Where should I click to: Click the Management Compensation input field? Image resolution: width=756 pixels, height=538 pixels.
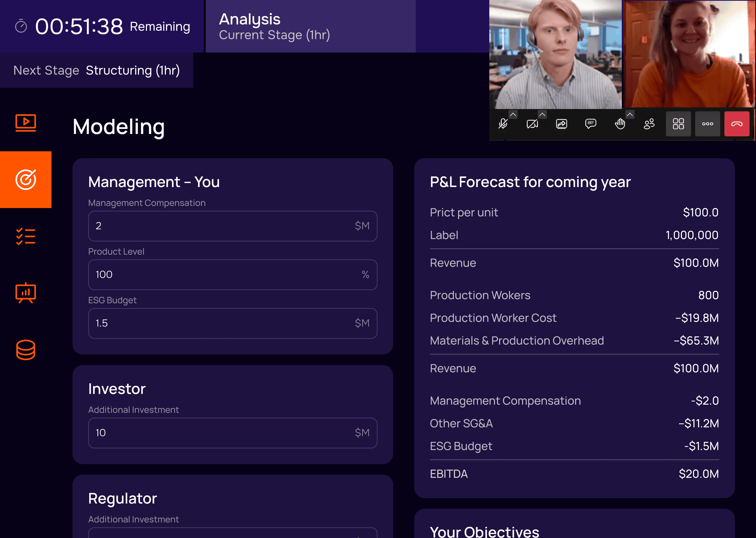click(x=233, y=226)
